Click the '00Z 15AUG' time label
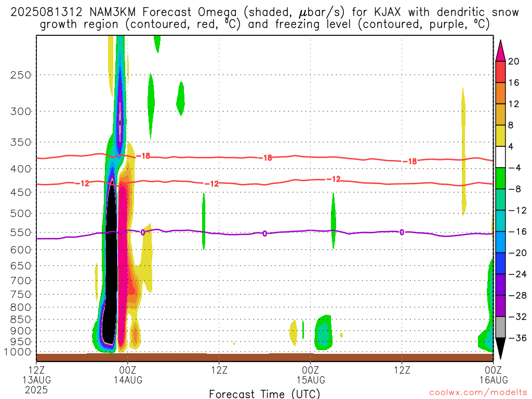 [311, 375]
